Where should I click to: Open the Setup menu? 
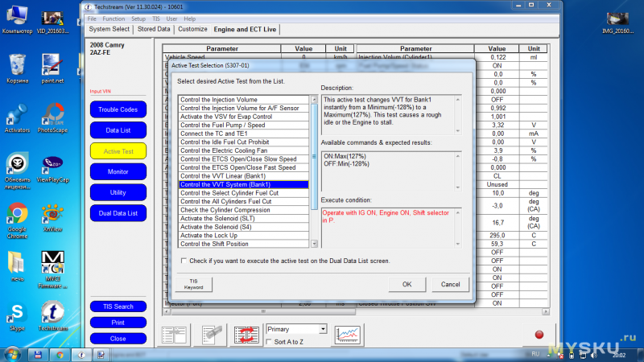click(x=138, y=19)
